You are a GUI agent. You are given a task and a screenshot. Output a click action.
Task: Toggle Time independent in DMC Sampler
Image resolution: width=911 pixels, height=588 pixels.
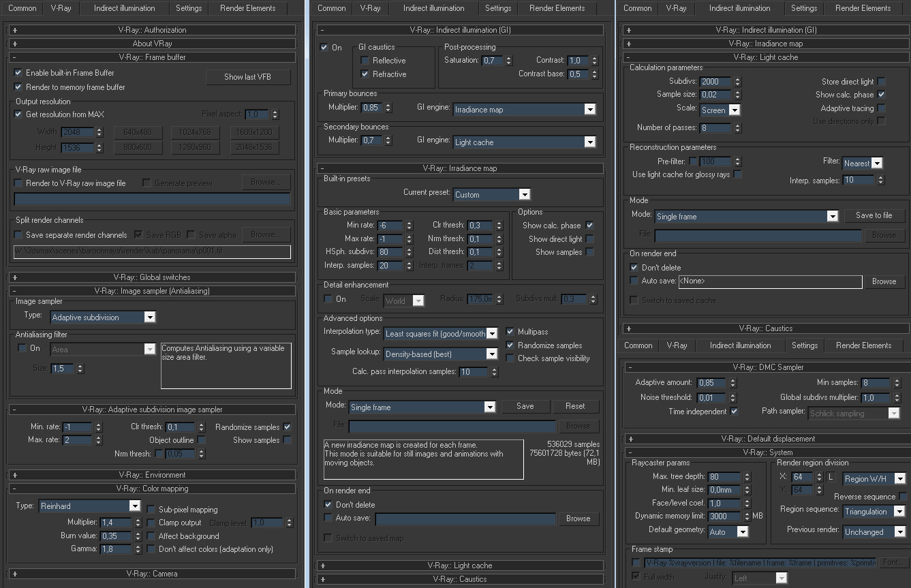click(734, 412)
